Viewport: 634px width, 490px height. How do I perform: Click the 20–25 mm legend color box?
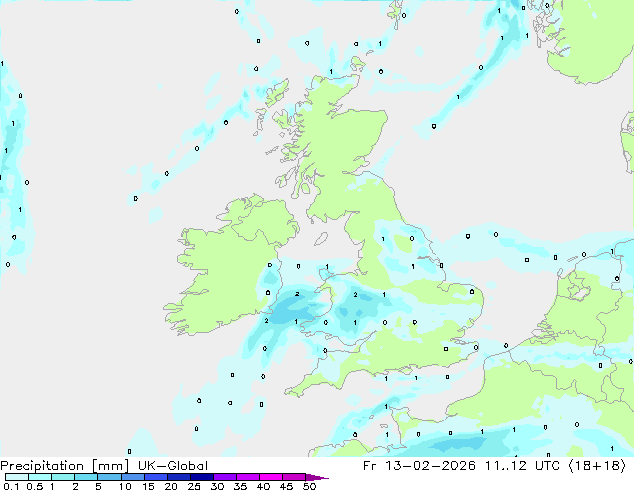click(x=178, y=477)
